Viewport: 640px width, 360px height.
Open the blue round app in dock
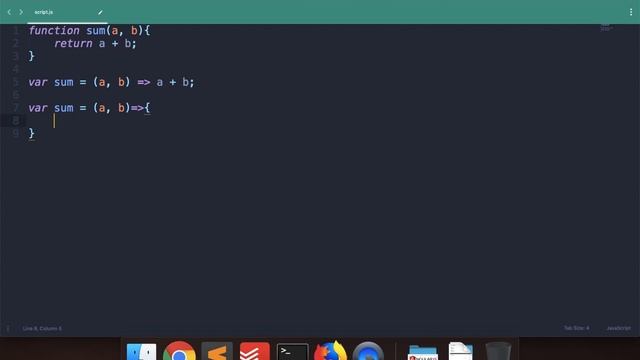pyautogui.click(x=368, y=351)
